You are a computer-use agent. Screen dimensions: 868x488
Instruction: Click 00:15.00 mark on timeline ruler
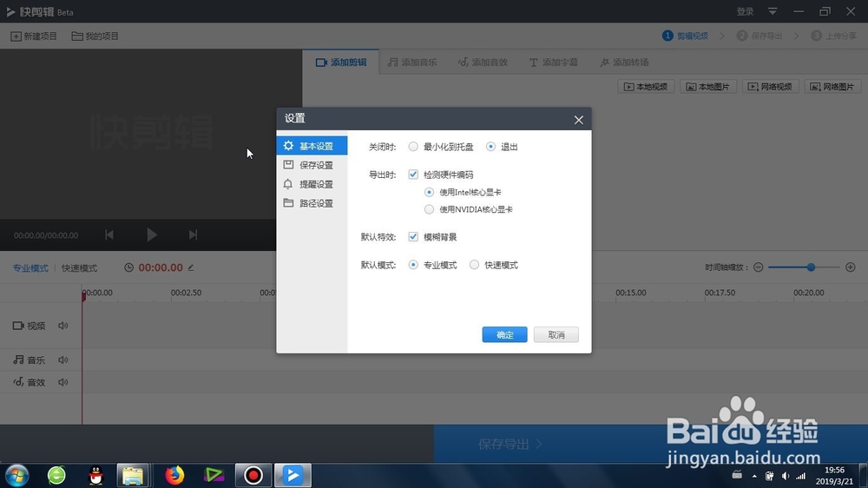(630, 293)
